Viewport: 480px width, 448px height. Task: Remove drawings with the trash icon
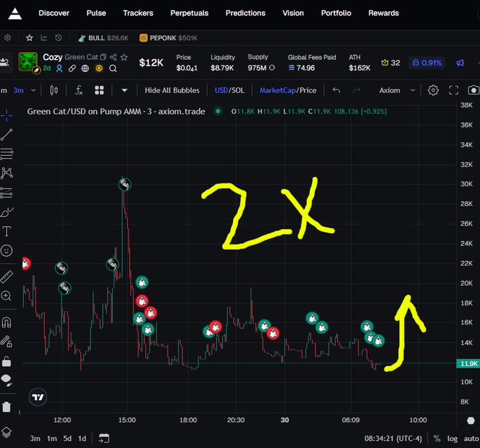tap(6, 407)
